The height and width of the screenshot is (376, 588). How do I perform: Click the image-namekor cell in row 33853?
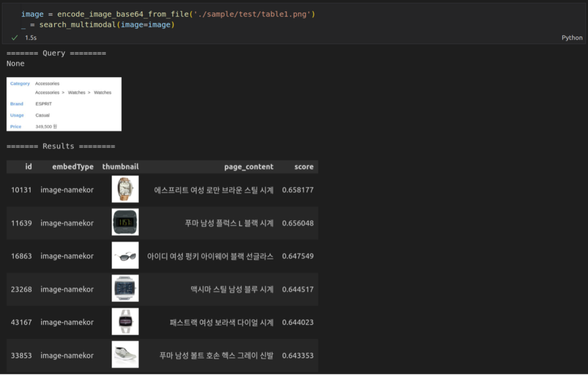pyautogui.click(x=67, y=355)
